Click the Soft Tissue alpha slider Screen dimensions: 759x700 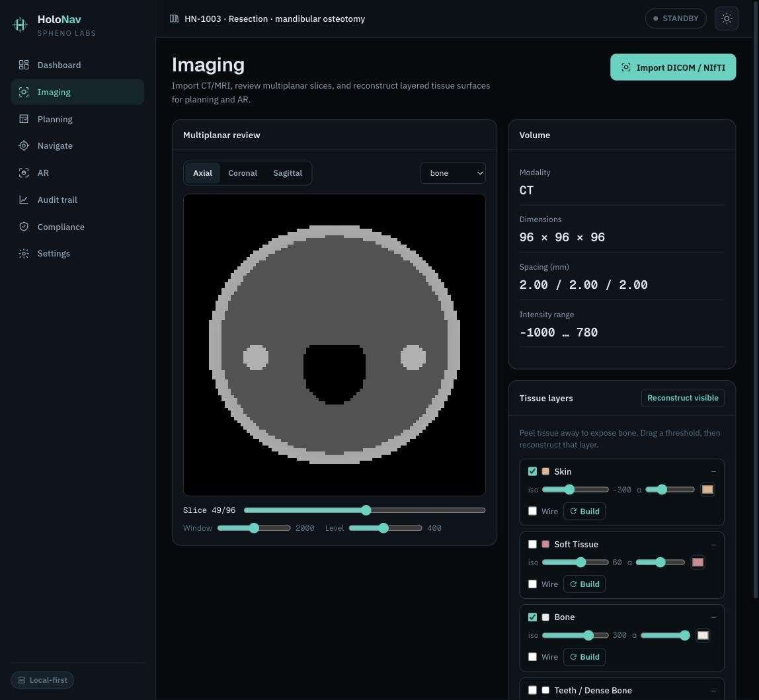[660, 562]
